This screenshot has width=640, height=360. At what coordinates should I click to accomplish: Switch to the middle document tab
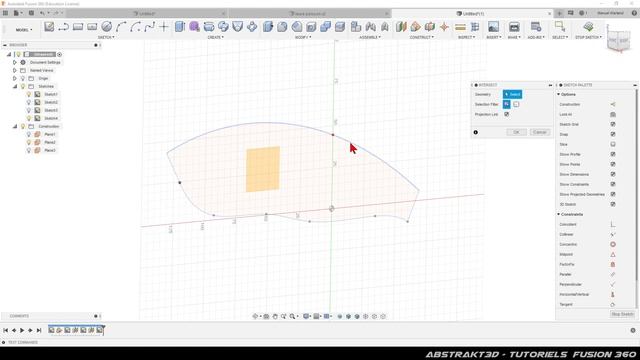click(x=309, y=13)
